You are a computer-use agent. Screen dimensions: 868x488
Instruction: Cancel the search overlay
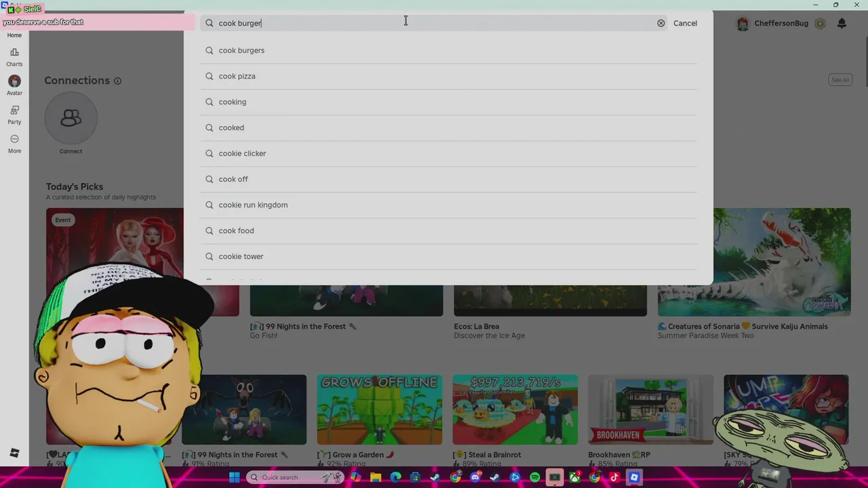pos(685,23)
